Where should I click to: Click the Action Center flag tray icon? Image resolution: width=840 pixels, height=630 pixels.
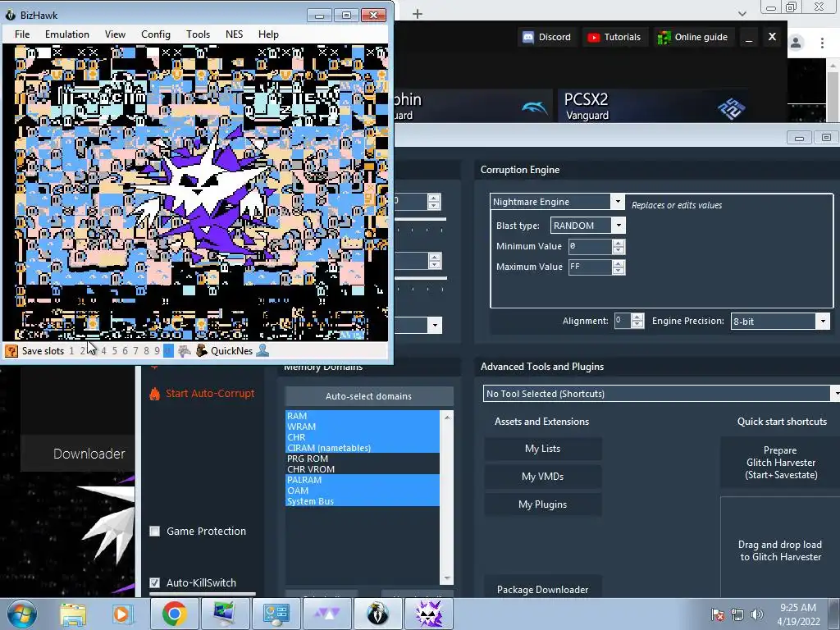(718, 614)
